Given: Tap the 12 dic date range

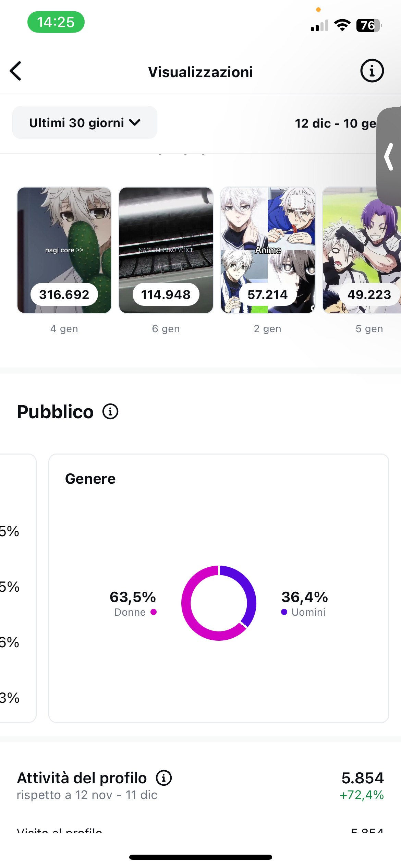Looking at the screenshot, I should coord(335,123).
